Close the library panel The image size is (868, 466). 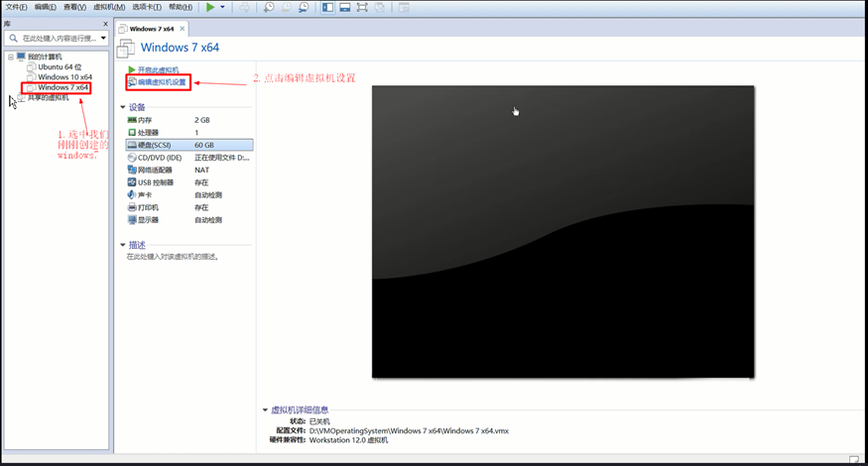click(105, 24)
